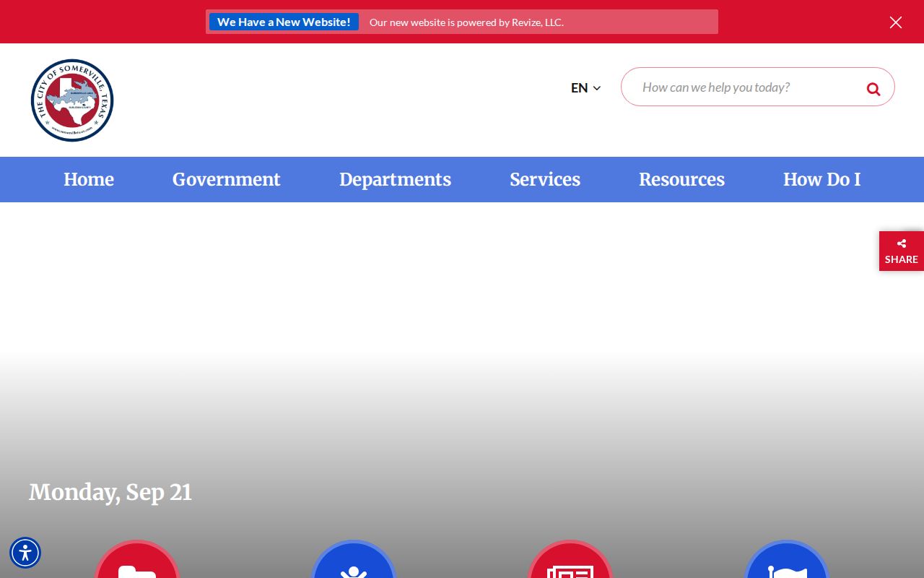The height and width of the screenshot is (578, 924).
Task: Open the Resources menu
Action: tap(681, 179)
